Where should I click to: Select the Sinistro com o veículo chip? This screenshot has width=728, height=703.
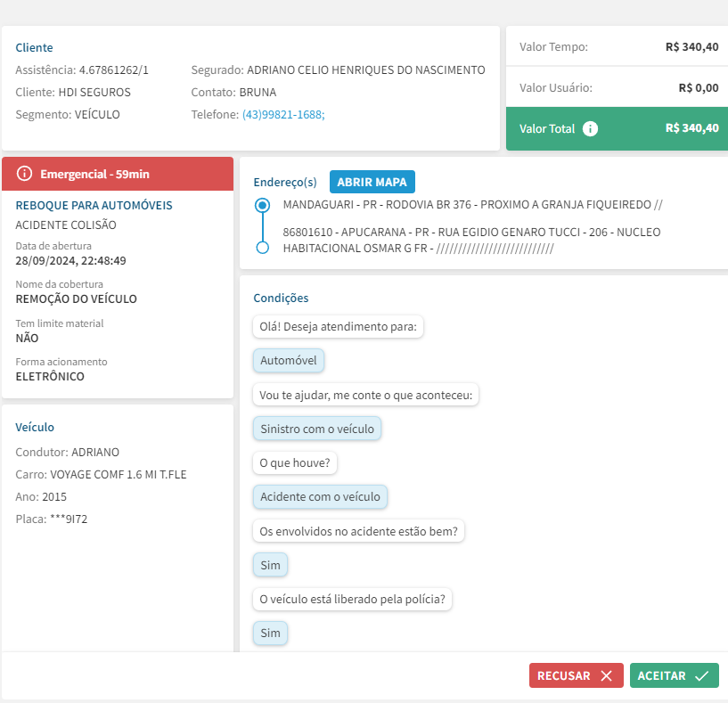click(318, 429)
